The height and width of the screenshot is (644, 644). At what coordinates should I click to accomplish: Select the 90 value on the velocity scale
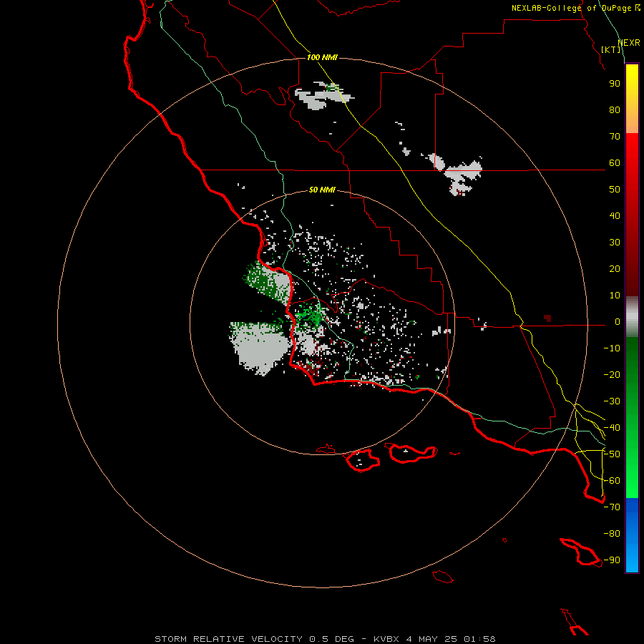pyautogui.click(x=615, y=84)
